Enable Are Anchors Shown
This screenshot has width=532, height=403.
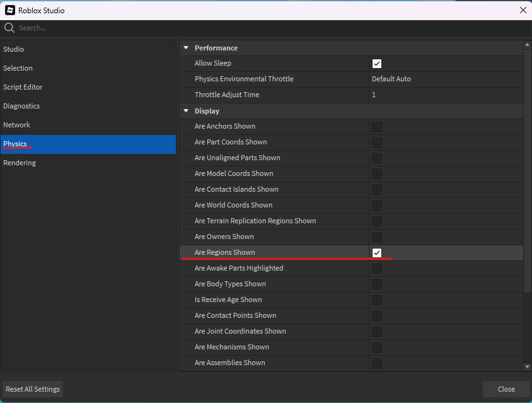click(376, 127)
